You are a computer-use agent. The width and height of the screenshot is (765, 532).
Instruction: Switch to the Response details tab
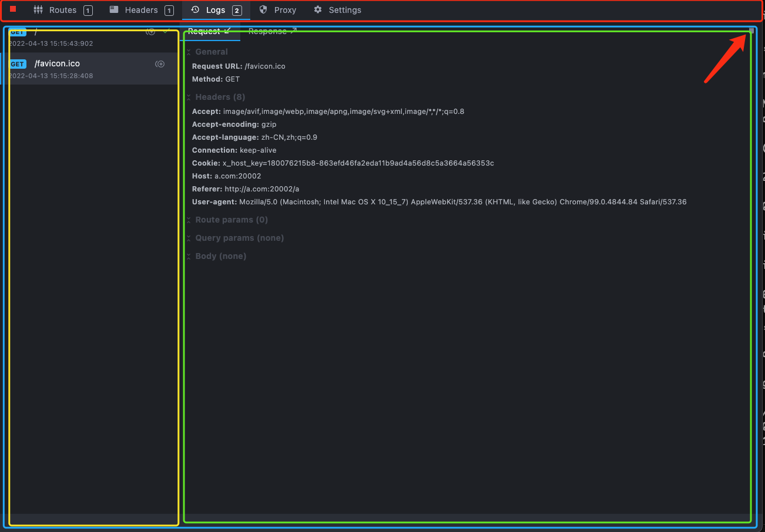coord(273,31)
